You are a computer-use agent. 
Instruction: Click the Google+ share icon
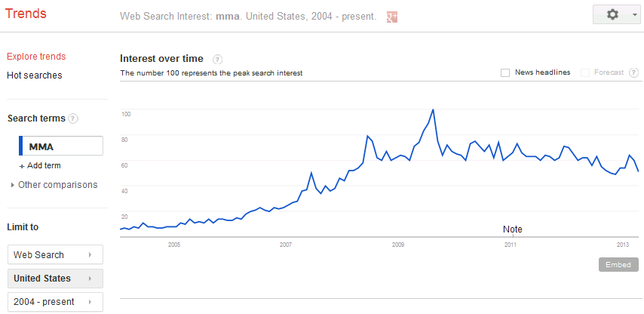pyautogui.click(x=391, y=17)
